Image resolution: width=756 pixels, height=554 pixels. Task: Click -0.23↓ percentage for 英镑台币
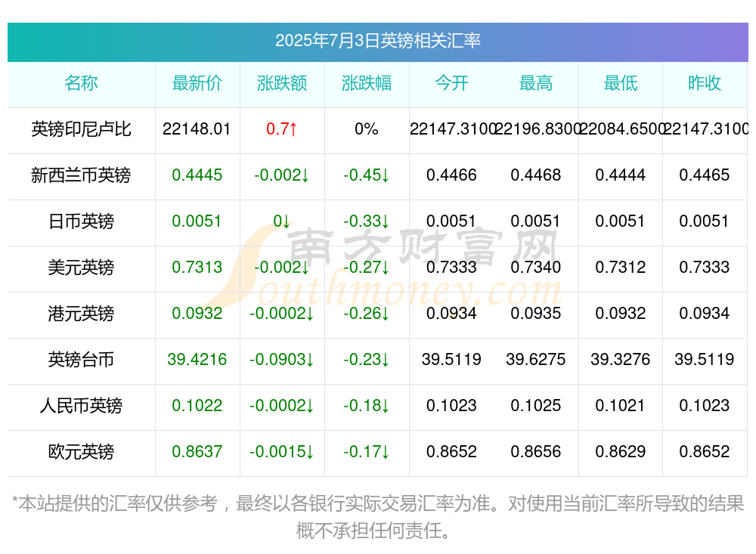pyautogui.click(x=367, y=359)
